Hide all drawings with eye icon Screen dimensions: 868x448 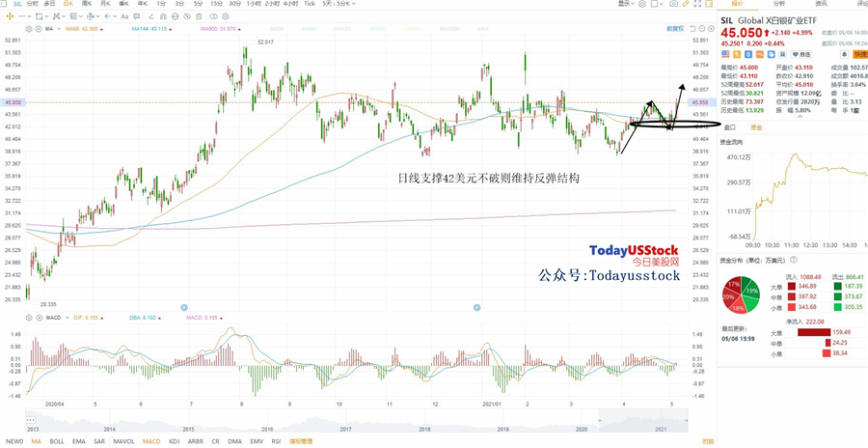(187, 16)
